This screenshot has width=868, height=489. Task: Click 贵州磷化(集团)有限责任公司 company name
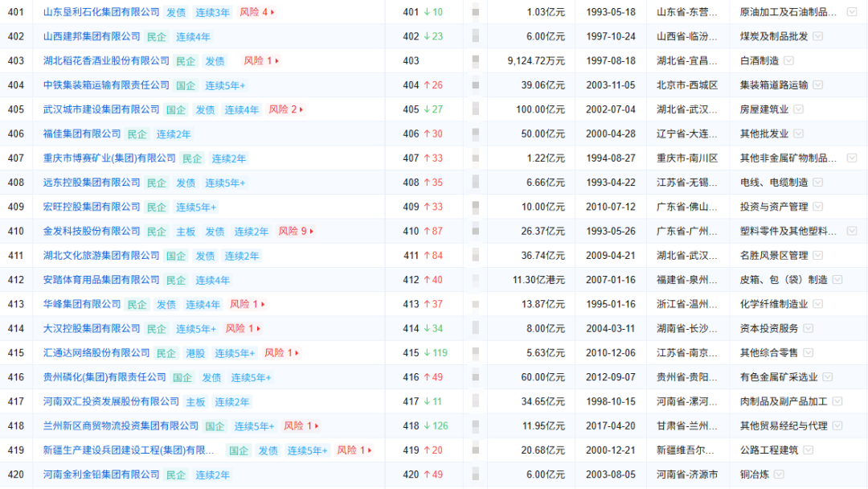pyautogui.click(x=104, y=377)
